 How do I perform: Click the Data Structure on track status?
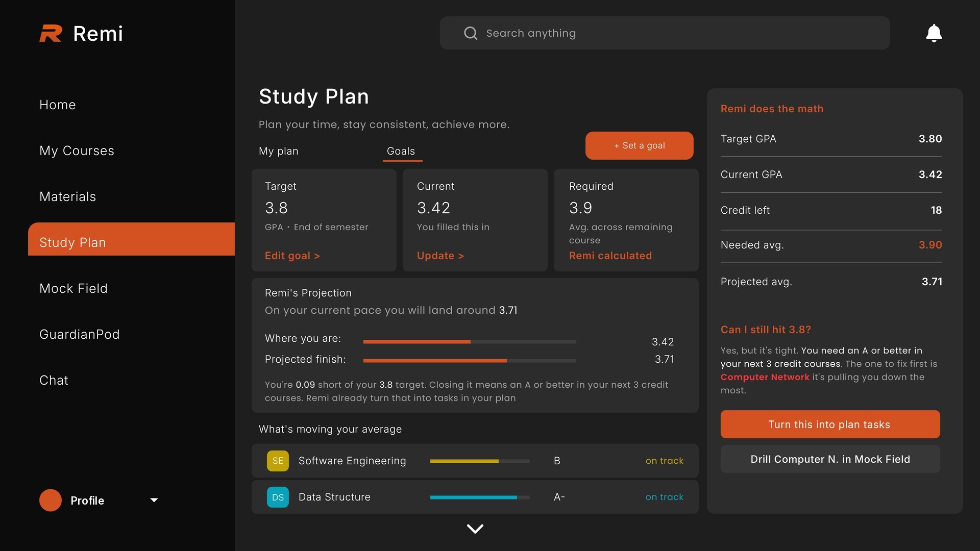[664, 497]
